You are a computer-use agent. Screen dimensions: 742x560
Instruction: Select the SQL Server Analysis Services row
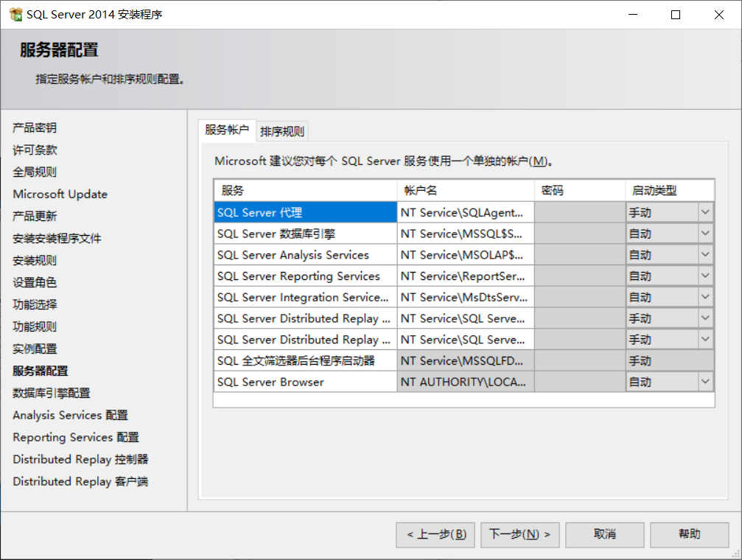pos(305,255)
